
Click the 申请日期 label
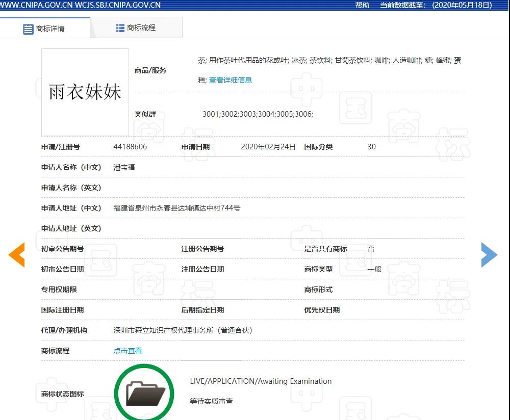pos(195,147)
